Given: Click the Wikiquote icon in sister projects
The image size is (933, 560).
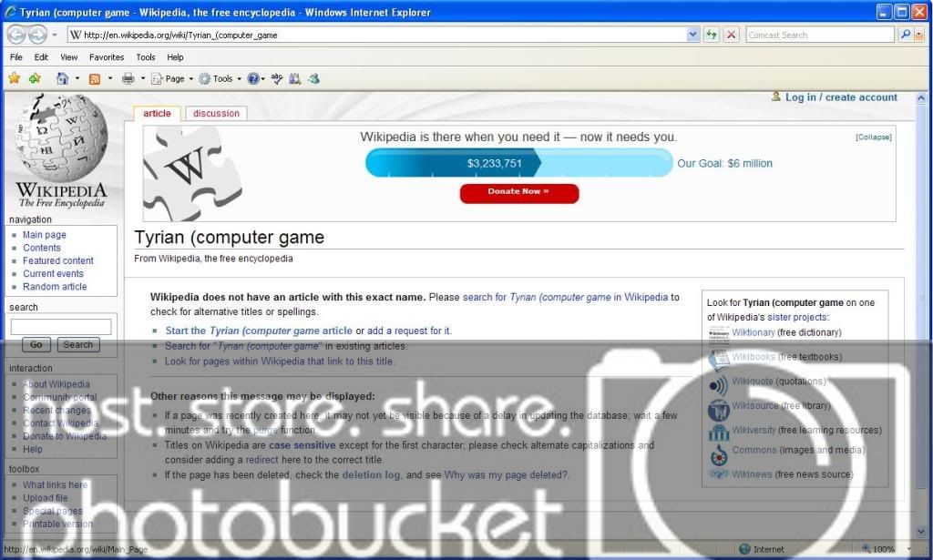Looking at the screenshot, I should click(x=719, y=385).
